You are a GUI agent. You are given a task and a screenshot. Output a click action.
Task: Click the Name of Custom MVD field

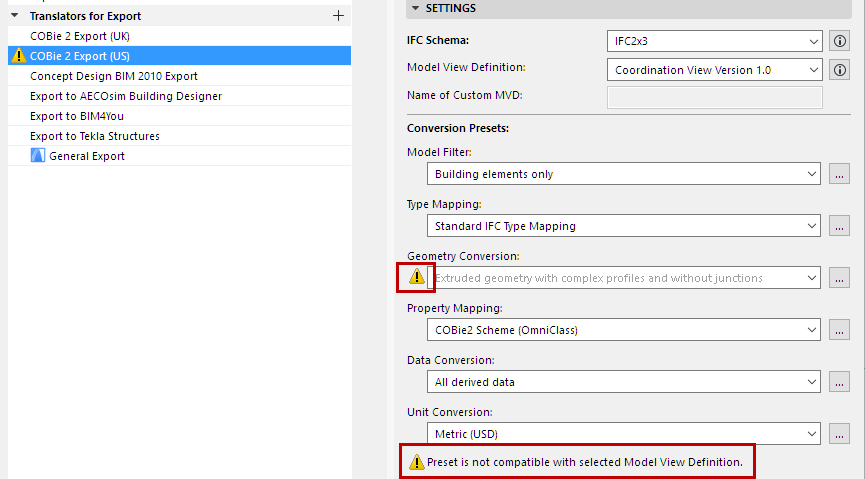coord(714,96)
